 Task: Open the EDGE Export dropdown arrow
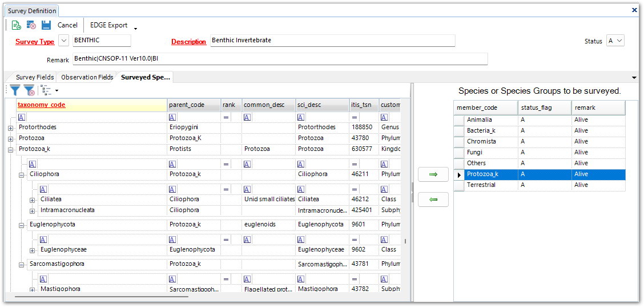(135, 28)
